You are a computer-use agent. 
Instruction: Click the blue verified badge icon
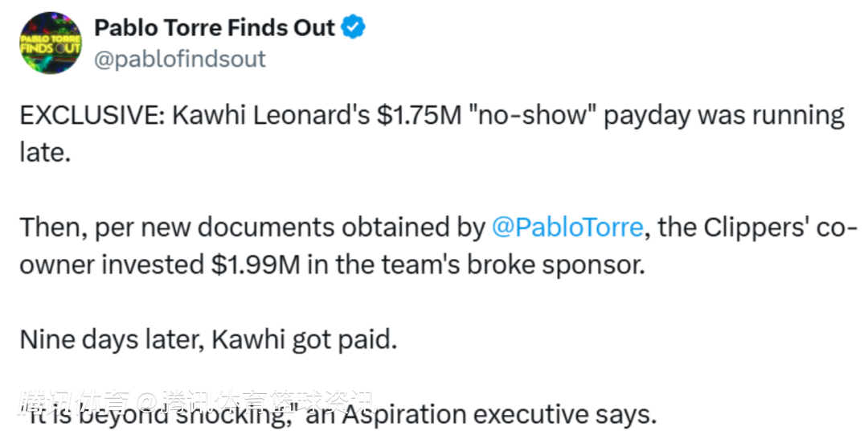353,27
